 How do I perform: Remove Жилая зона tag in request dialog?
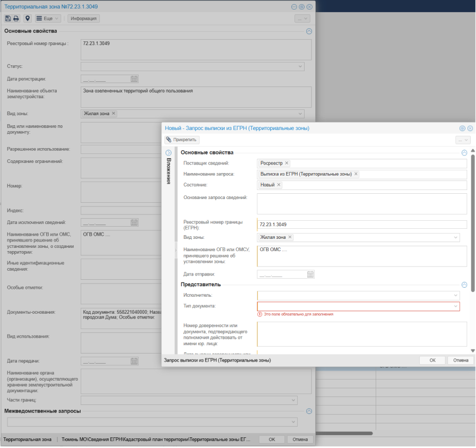pyautogui.click(x=290, y=237)
